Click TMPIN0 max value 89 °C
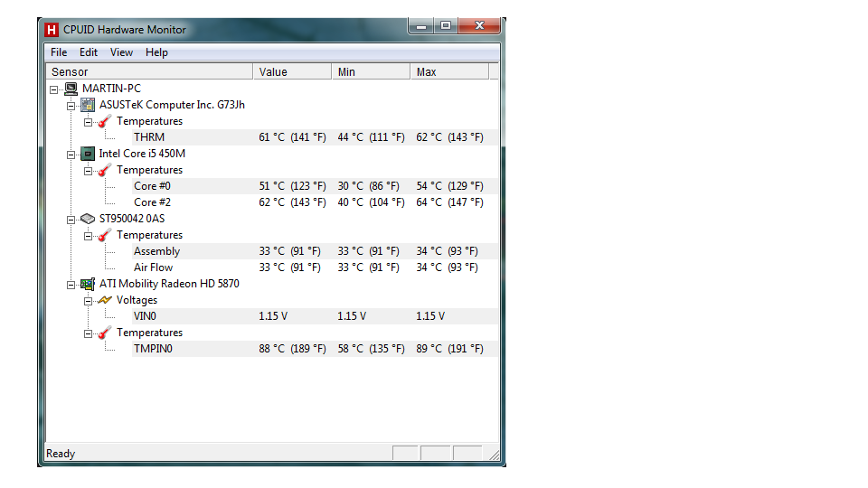 pyautogui.click(x=449, y=349)
